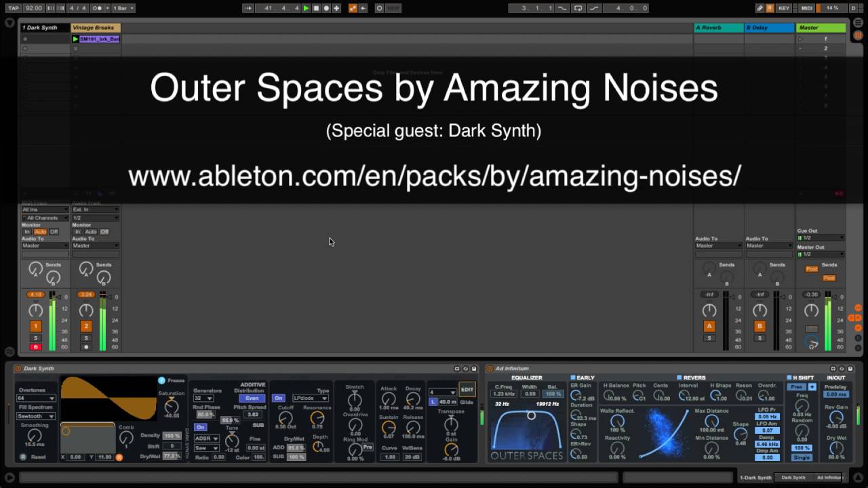Adjust the Saturation knob
Viewport: 868px width, 488px height.
pos(171,406)
